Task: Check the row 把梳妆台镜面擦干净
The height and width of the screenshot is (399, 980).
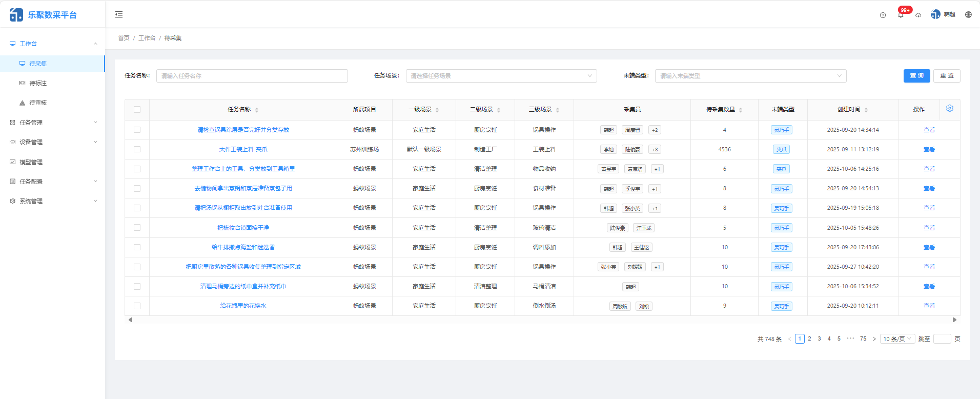Action: pyautogui.click(x=137, y=227)
